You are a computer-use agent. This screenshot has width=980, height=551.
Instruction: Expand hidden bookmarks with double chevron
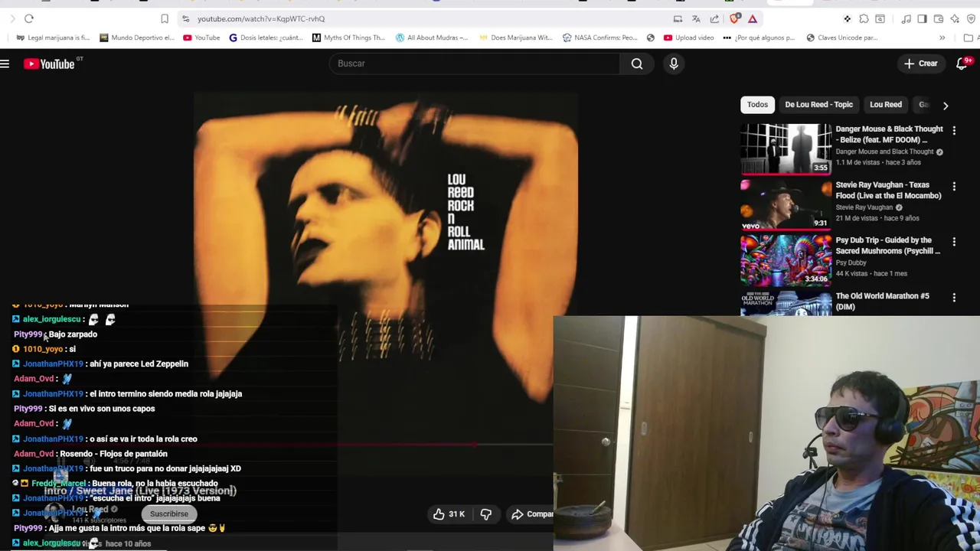click(x=942, y=37)
